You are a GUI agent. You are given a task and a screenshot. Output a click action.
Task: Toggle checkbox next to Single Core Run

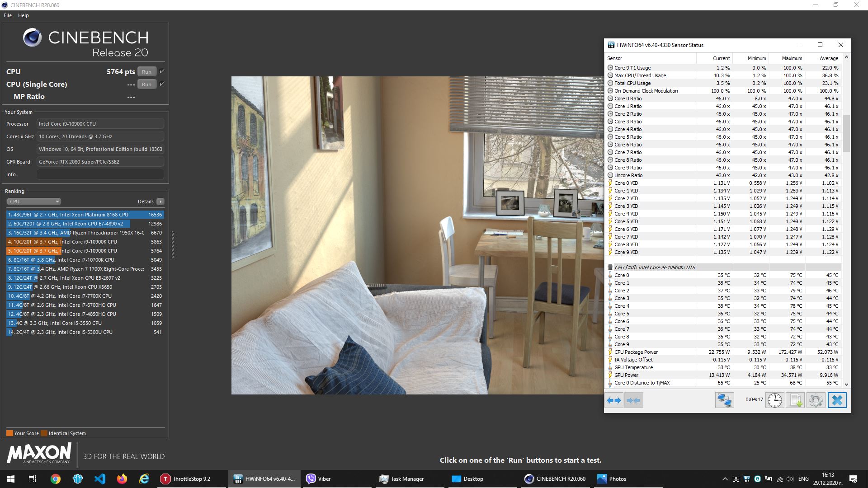(162, 84)
